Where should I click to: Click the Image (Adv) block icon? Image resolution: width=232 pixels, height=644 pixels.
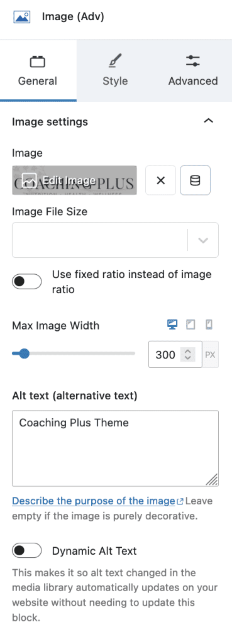22,17
